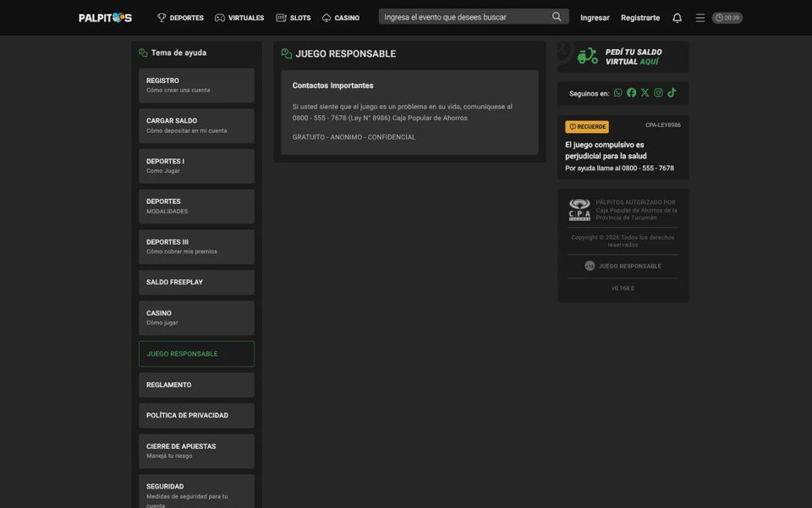Open Deportes III cobrar premios topic
This screenshot has height=508, width=812.
(196, 247)
